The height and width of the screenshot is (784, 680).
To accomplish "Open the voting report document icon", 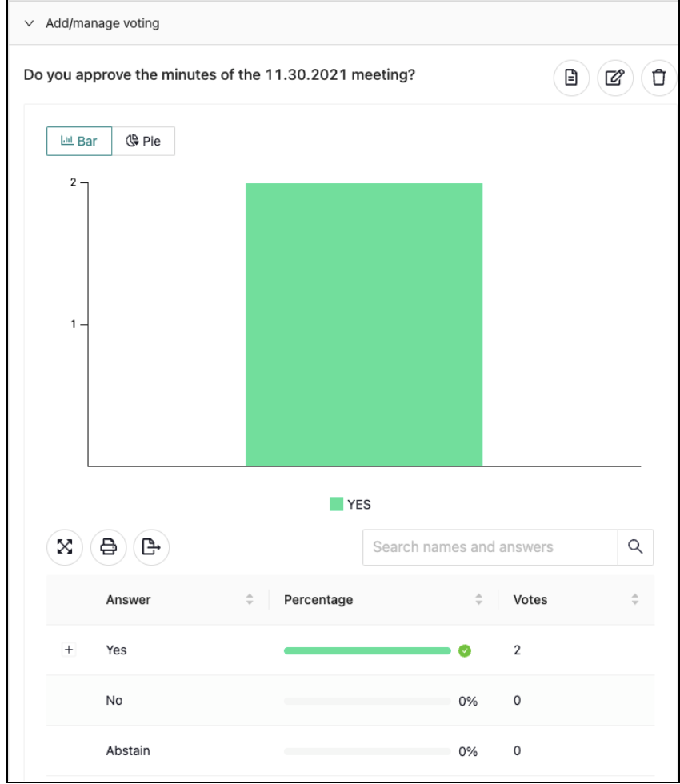I will coord(571,78).
